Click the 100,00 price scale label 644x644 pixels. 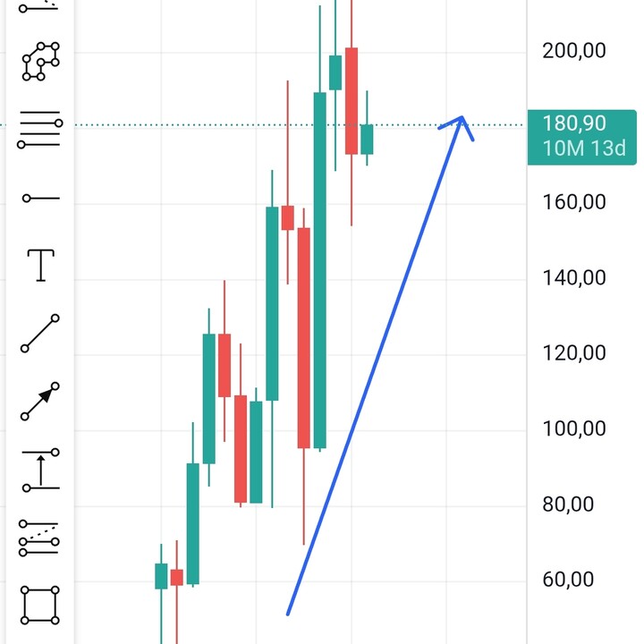(573, 429)
